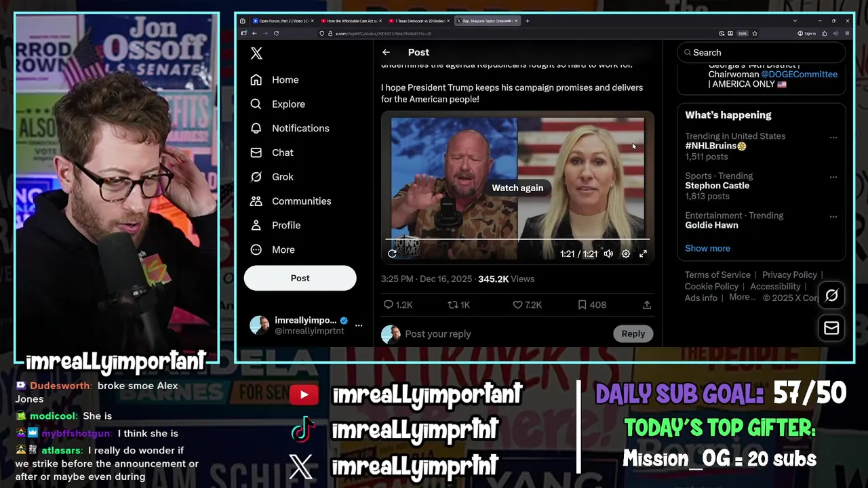Open the @DOGECommittee link
The image size is (868, 488).
coord(799,74)
